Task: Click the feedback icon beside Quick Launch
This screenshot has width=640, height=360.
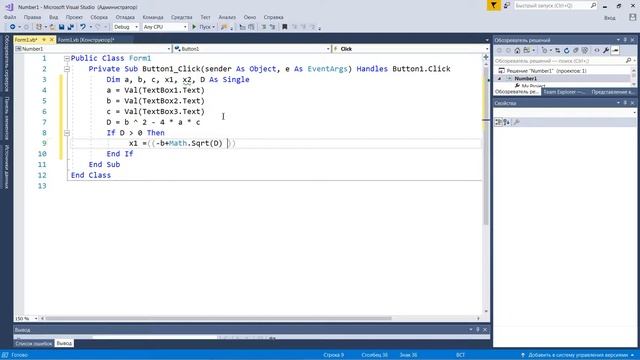Action: [507, 5]
